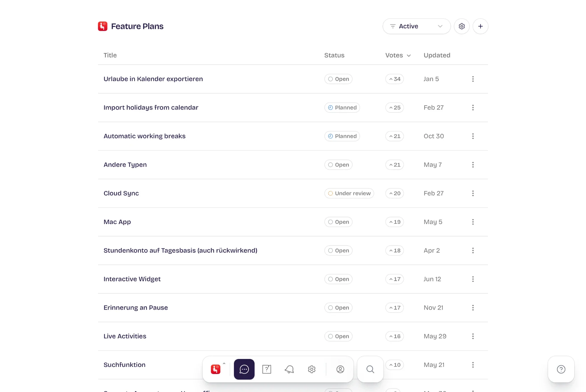This screenshot has height=392, width=586.
Task: Change the Under review status of Cloud Sync
Action: point(349,193)
